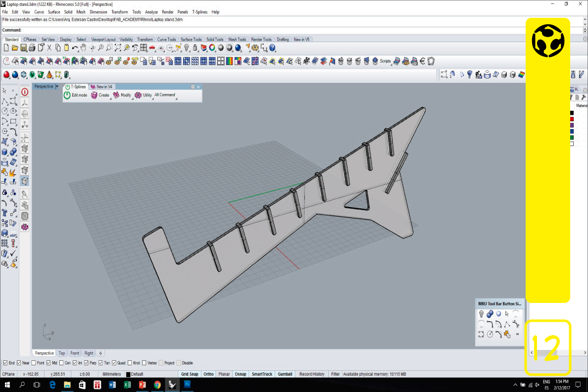Open the Analyze menu
This screenshot has width=588, height=392.
click(x=151, y=12)
